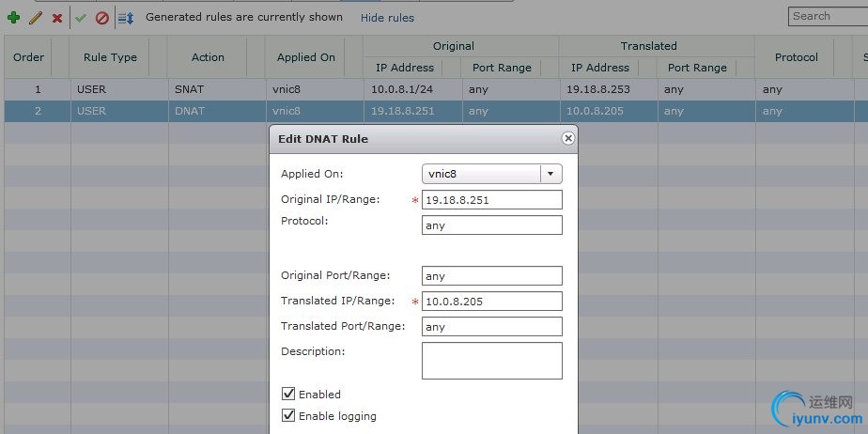Click Translated IP Address column header
Image resolution: width=868 pixels, height=434 pixels.
(x=600, y=68)
